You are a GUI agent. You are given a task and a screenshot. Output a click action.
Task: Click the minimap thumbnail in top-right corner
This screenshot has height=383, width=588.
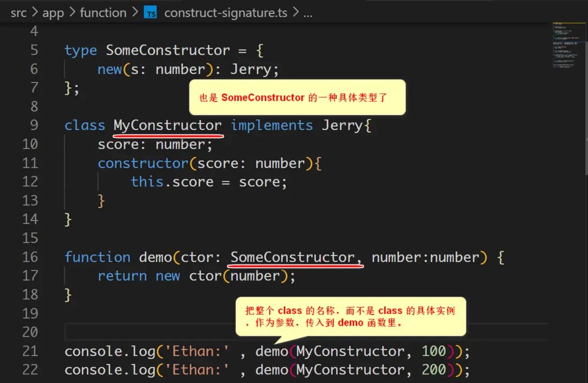point(569,46)
